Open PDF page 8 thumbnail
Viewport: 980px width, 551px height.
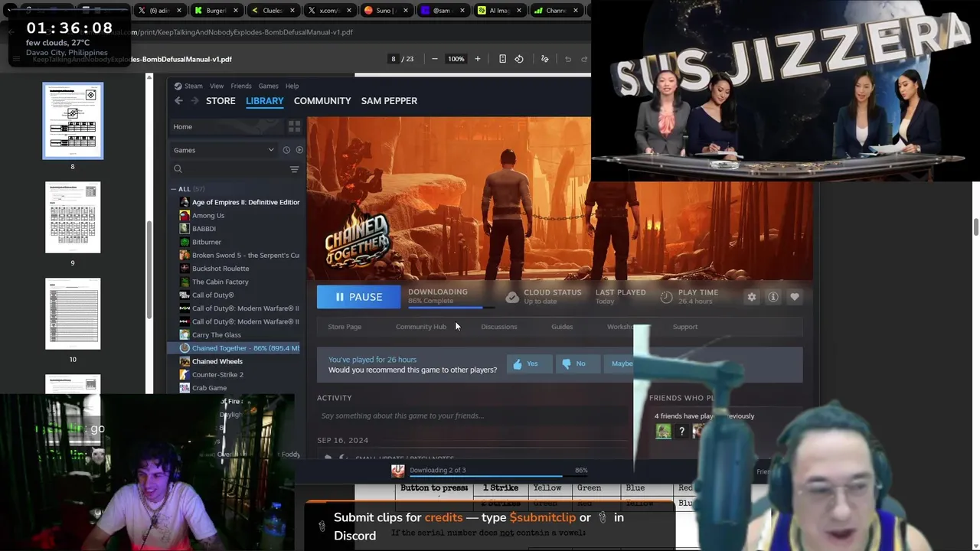(x=73, y=121)
